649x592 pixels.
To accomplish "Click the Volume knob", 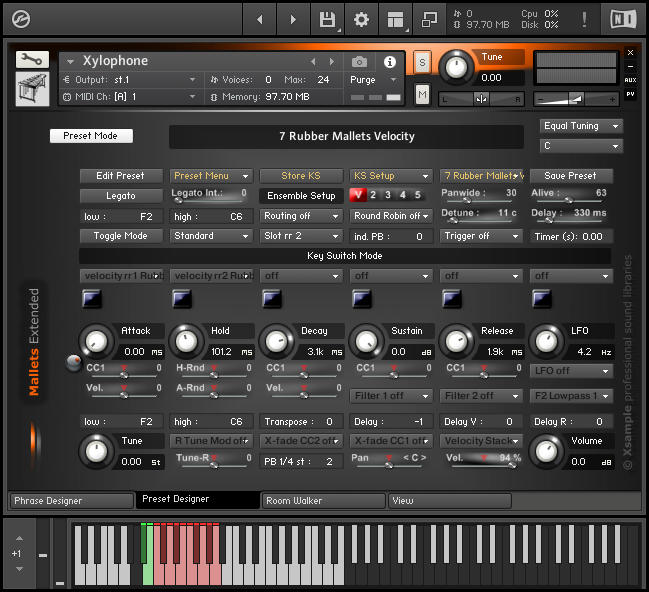I will click(546, 452).
